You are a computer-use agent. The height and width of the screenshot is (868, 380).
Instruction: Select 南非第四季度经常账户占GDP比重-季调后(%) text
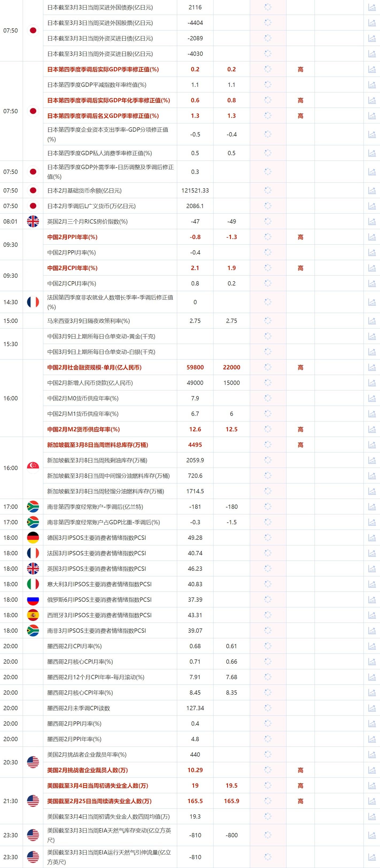point(103,523)
